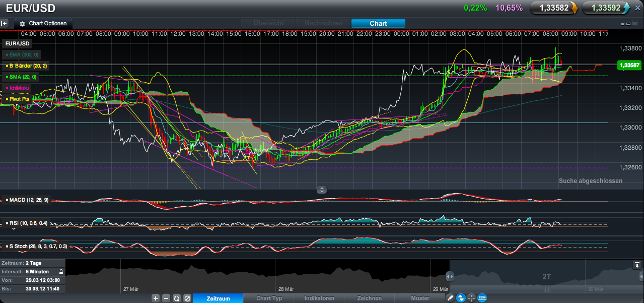
Task: Click the zoom out minus icon
Action: click(x=166, y=298)
